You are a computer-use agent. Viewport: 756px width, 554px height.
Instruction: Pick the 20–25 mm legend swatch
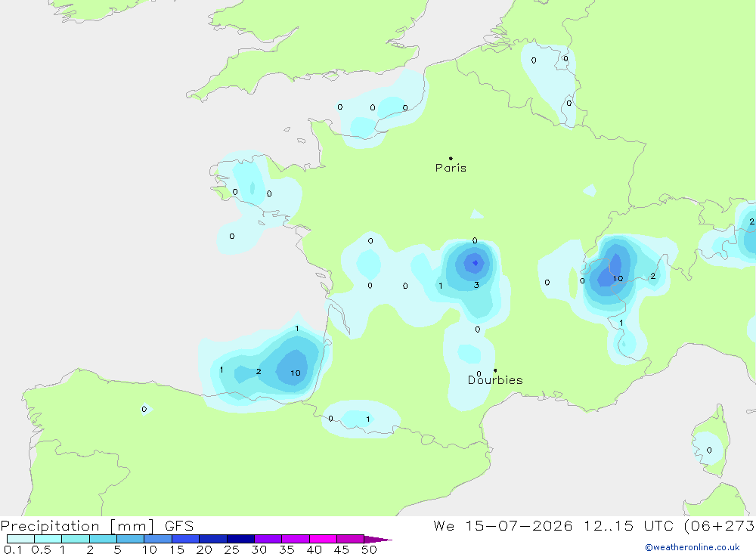point(213,539)
